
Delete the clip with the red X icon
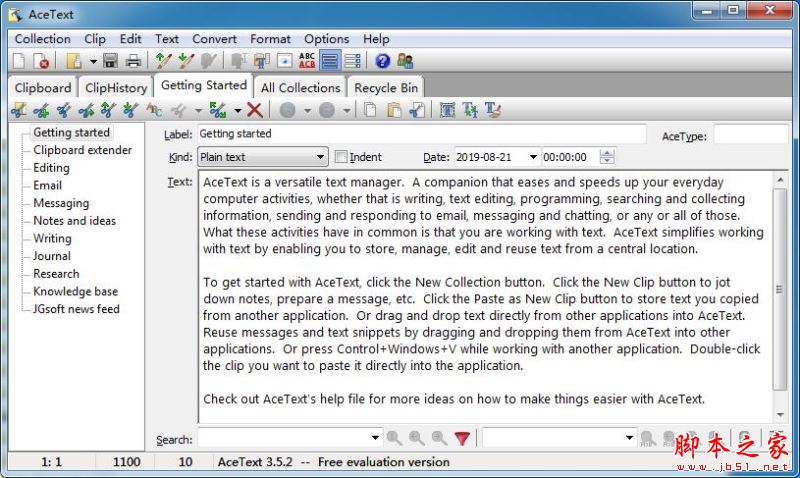point(255,110)
